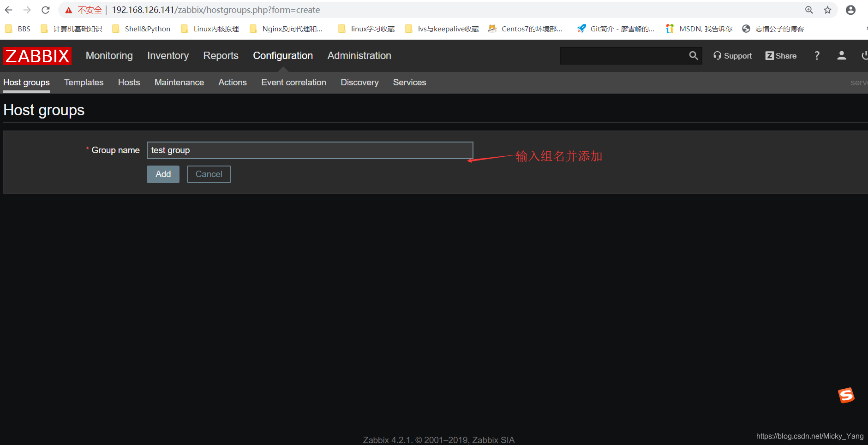Switch to Hosts submenu tab
This screenshot has width=868, height=445.
point(129,83)
